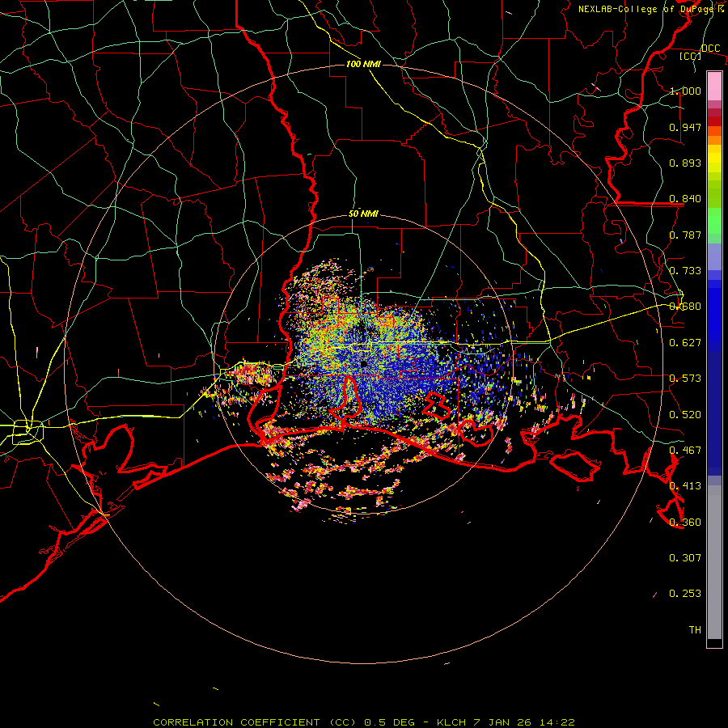Image resolution: width=728 pixels, height=728 pixels.
Task: Select the 0.787 legend value
Action: tap(685, 235)
